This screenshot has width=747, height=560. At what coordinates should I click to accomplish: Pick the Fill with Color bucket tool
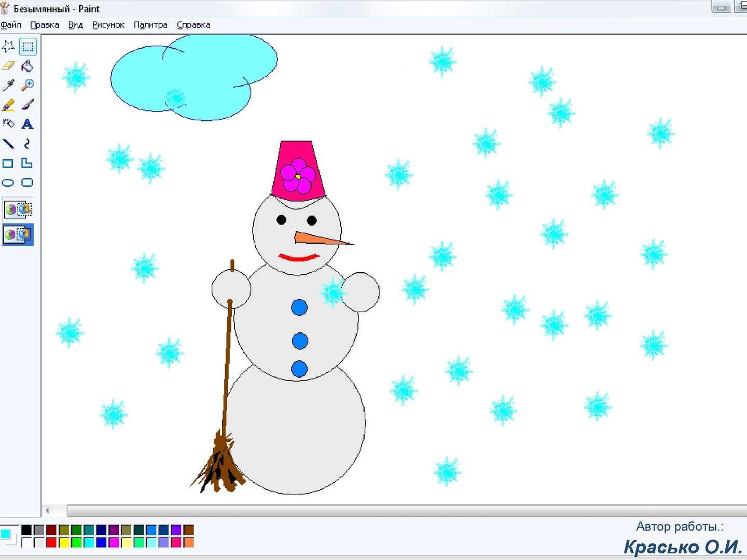(x=27, y=66)
